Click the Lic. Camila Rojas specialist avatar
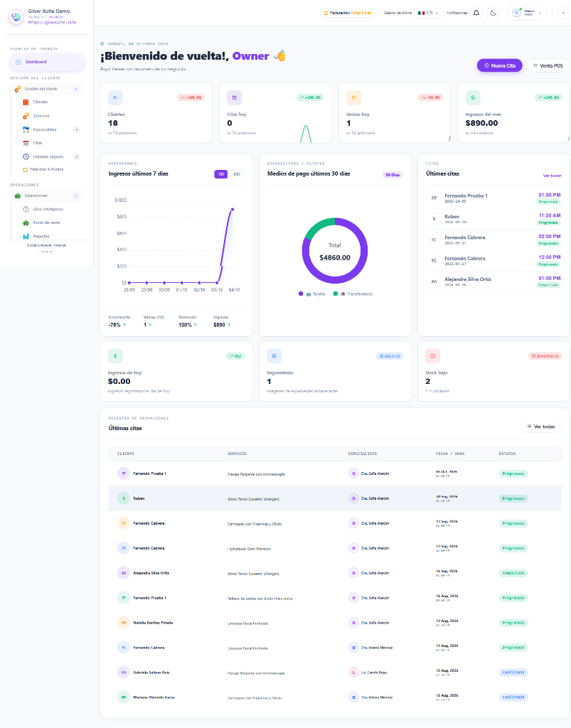The image size is (571, 728). click(x=353, y=673)
